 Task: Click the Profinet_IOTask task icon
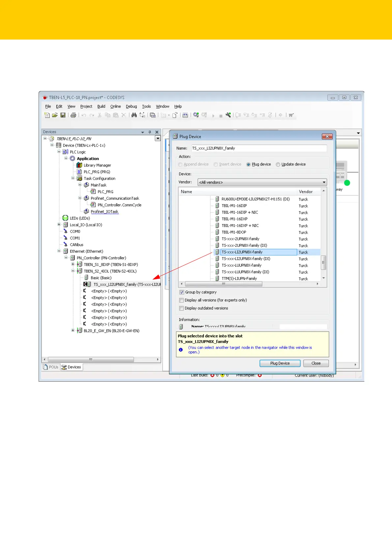coord(86,211)
